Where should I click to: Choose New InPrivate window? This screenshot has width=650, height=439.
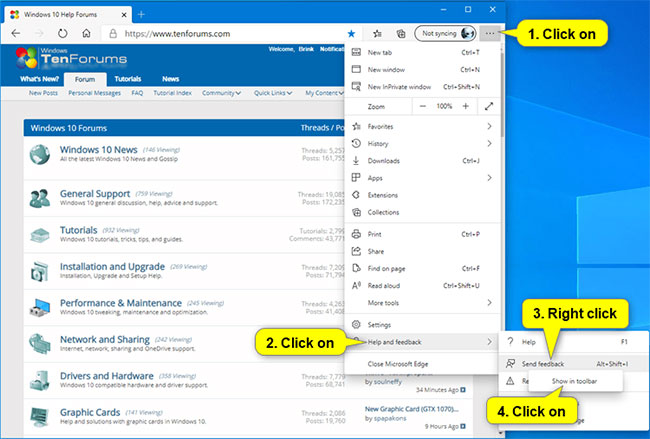[422, 87]
